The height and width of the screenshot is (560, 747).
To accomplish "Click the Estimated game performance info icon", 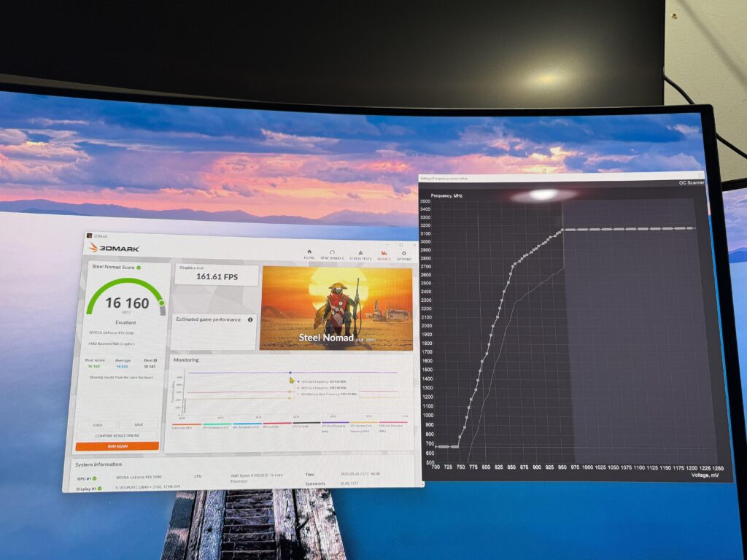I will [250, 319].
